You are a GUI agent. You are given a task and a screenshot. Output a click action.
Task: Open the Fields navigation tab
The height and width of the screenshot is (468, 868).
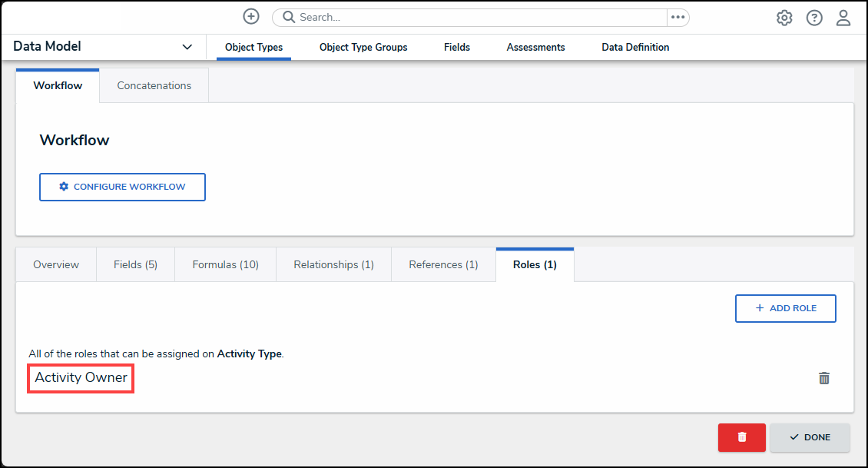pos(457,48)
